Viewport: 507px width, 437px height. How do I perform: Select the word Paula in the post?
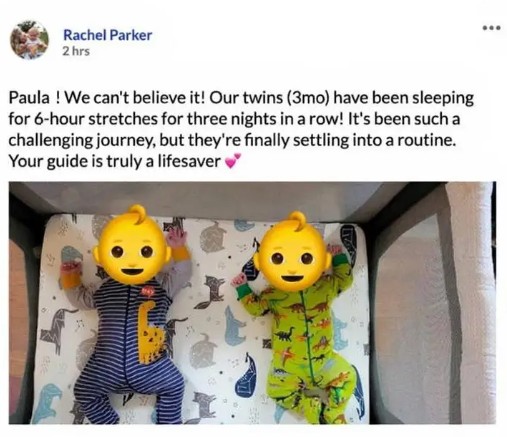coord(28,98)
